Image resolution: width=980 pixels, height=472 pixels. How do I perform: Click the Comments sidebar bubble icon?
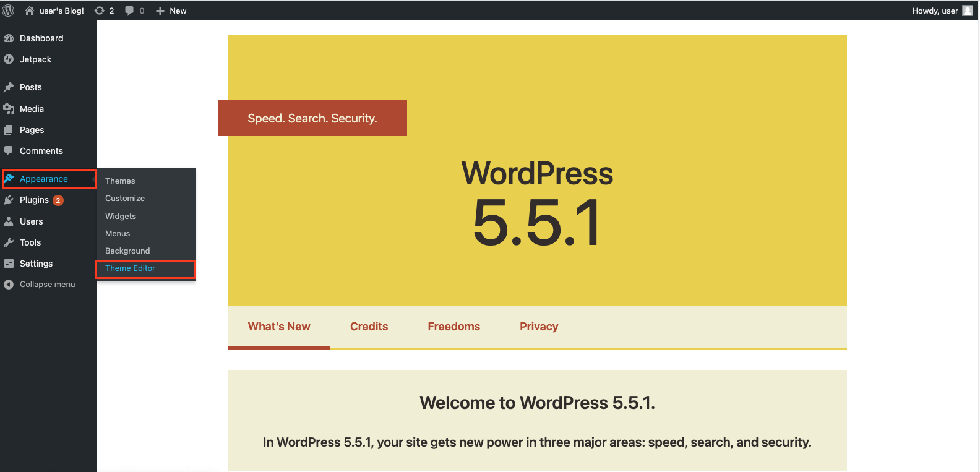[x=9, y=151]
